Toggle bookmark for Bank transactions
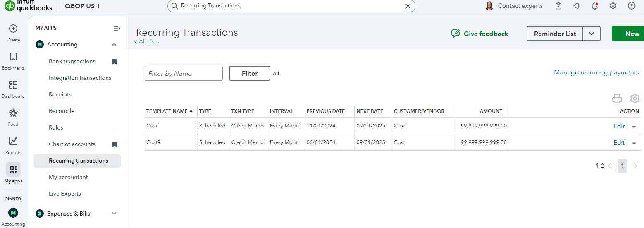Screen dimensions: 644x228 (x=114, y=62)
